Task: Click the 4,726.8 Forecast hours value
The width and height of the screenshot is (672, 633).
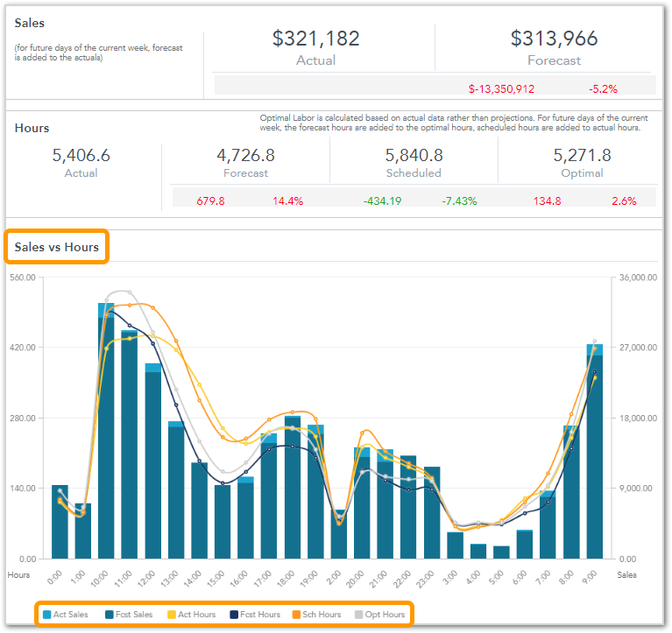Action: (x=245, y=156)
